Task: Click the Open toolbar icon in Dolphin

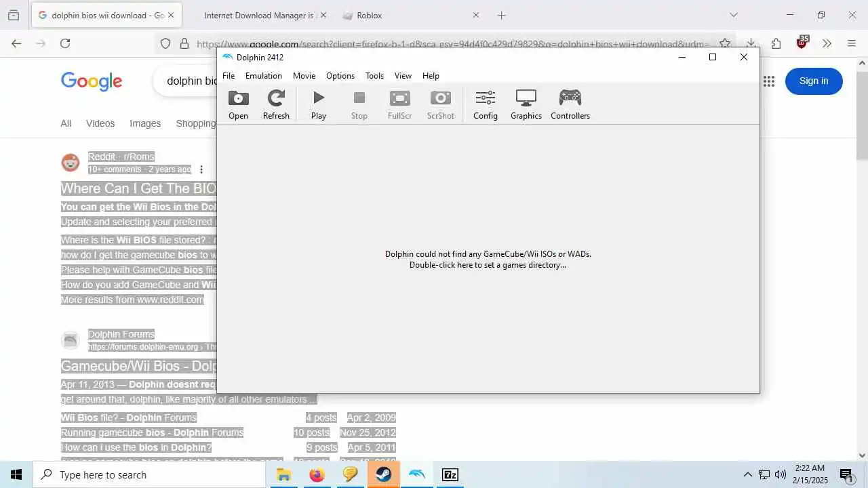Action: coord(238,105)
